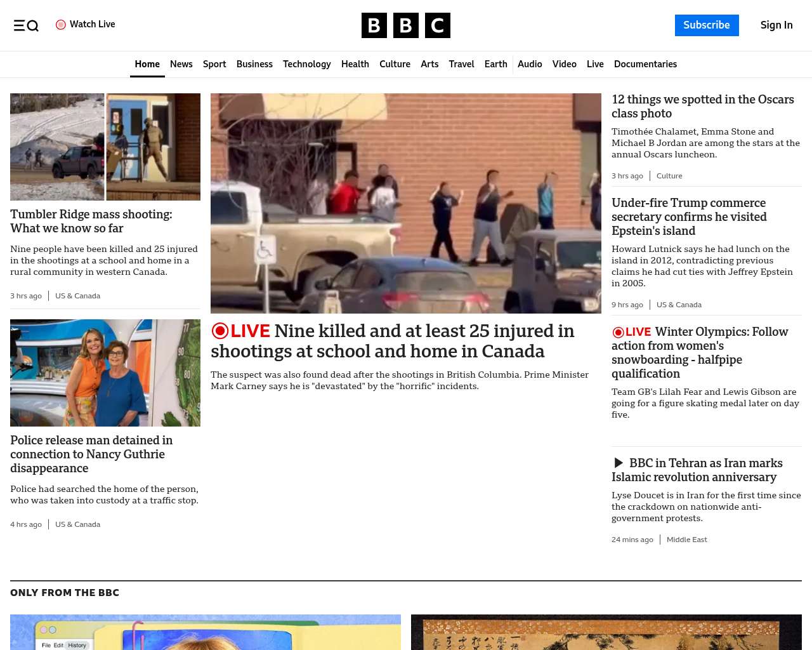This screenshot has height=650, width=812.
Task: Click the Nancy Guthrie story photo
Action: pos(105,373)
